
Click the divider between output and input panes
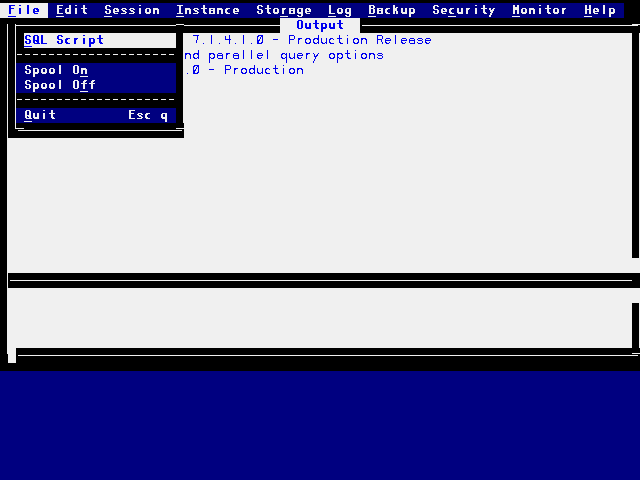coord(320,281)
